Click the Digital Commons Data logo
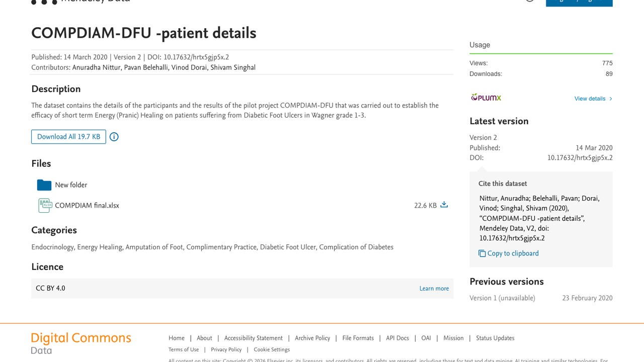The width and height of the screenshot is (644, 362). (81, 343)
